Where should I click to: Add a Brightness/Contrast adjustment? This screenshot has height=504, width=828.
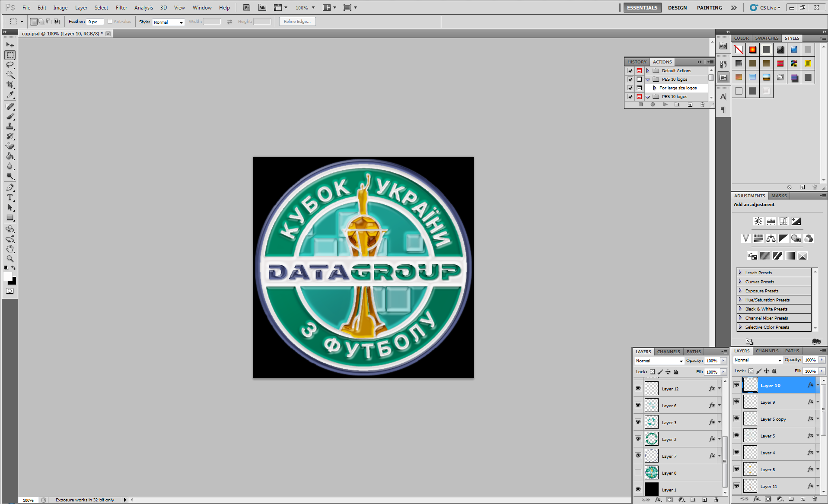point(758,221)
